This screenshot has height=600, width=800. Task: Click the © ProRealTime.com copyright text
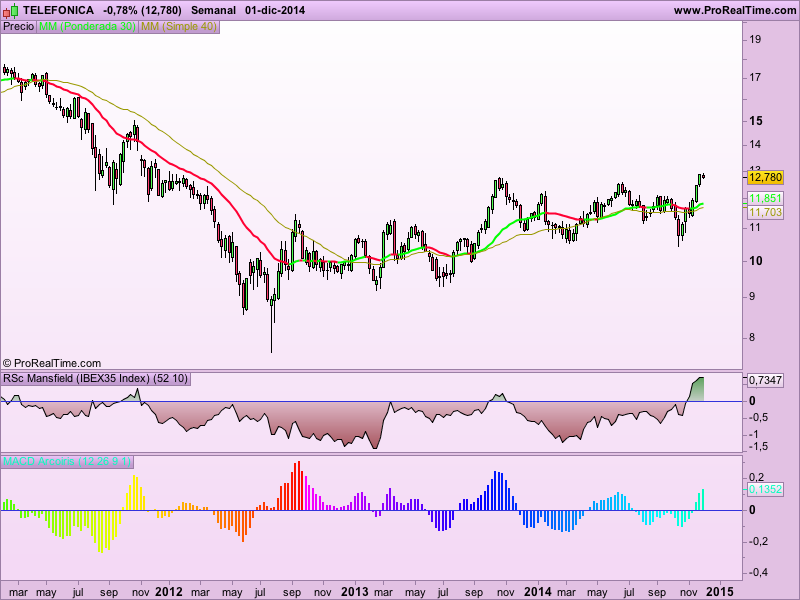click(x=52, y=363)
